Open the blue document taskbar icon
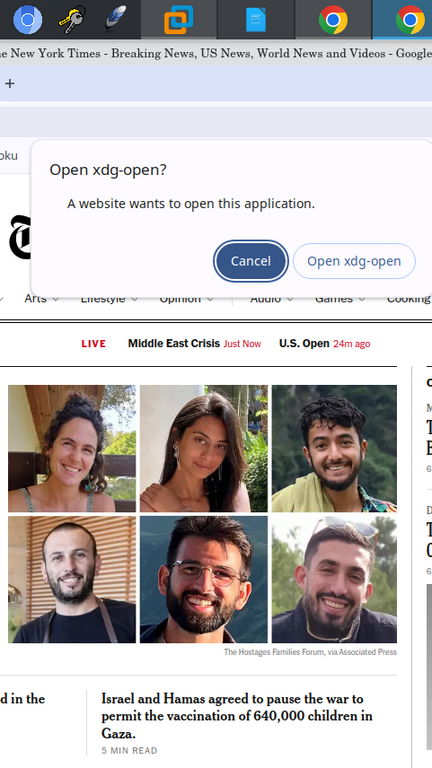Image resolution: width=432 pixels, height=768 pixels. click(x=256, y=20)
